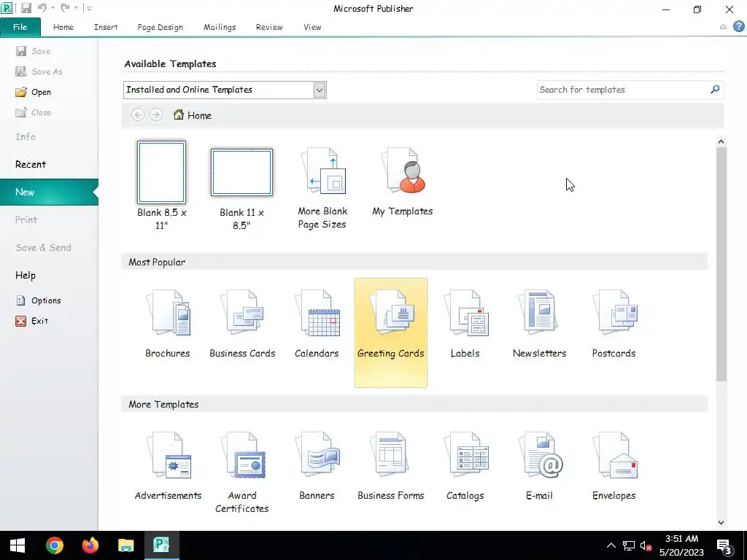Click the vertical scrollbar thumb
Viewport: 747px width, 560px height.
[721, 264]
